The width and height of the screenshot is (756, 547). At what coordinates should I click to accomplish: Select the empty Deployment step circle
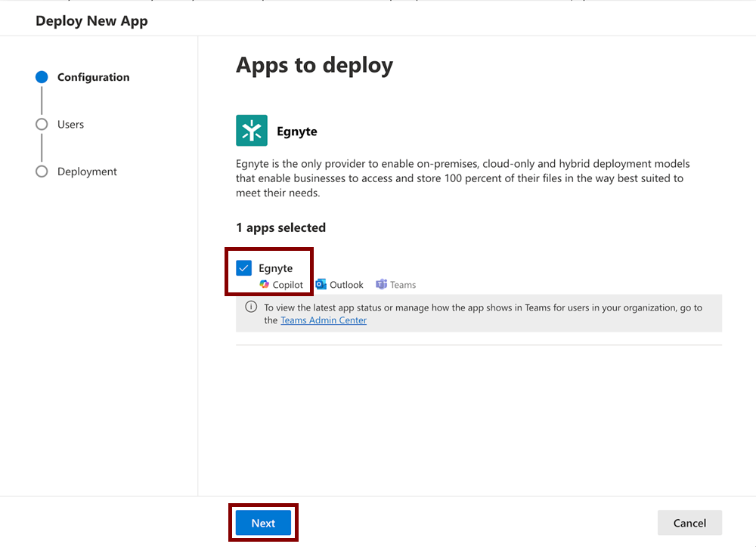click(x=42, y=172)
